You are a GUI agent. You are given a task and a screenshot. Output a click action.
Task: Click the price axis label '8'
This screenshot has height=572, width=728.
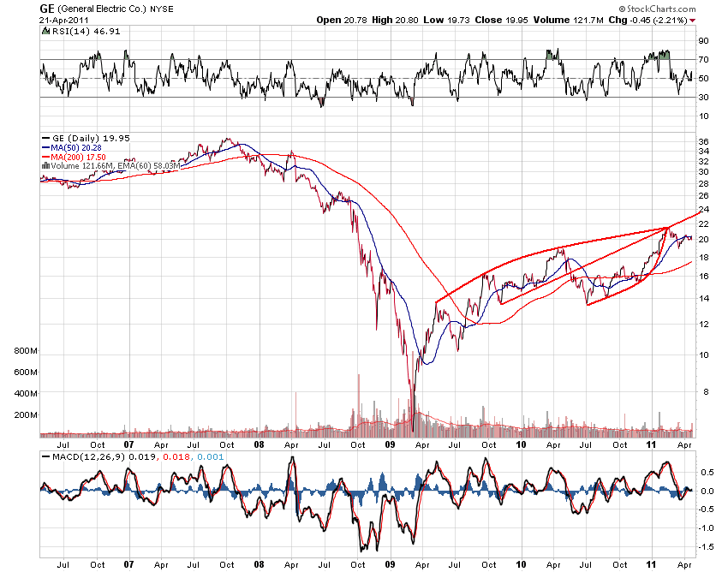pos(706,392)
